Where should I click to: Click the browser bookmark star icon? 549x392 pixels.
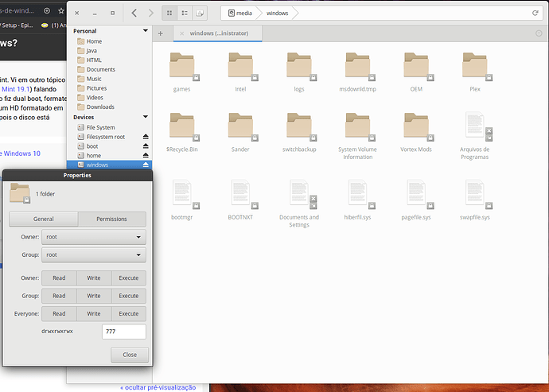[61, 11]
